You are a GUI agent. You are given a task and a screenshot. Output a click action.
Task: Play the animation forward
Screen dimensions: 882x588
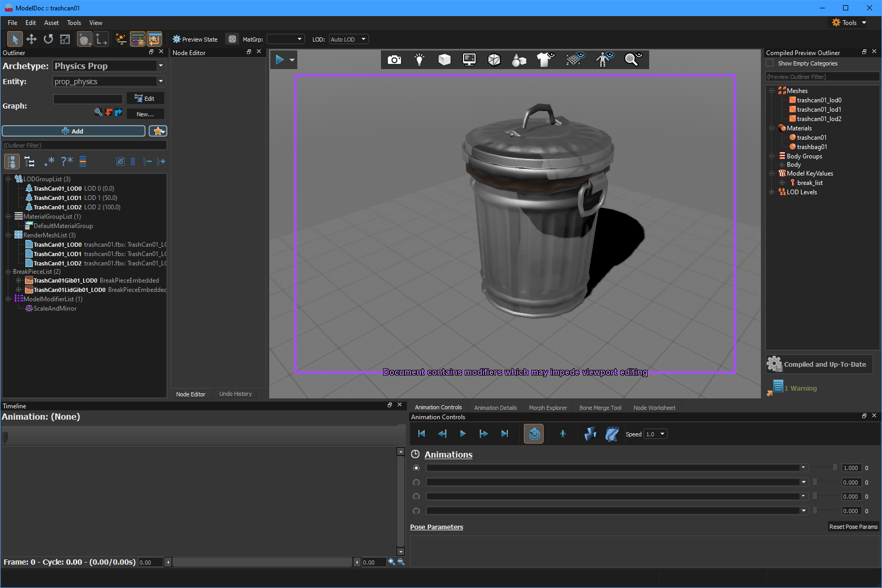[x=463, y=434]
